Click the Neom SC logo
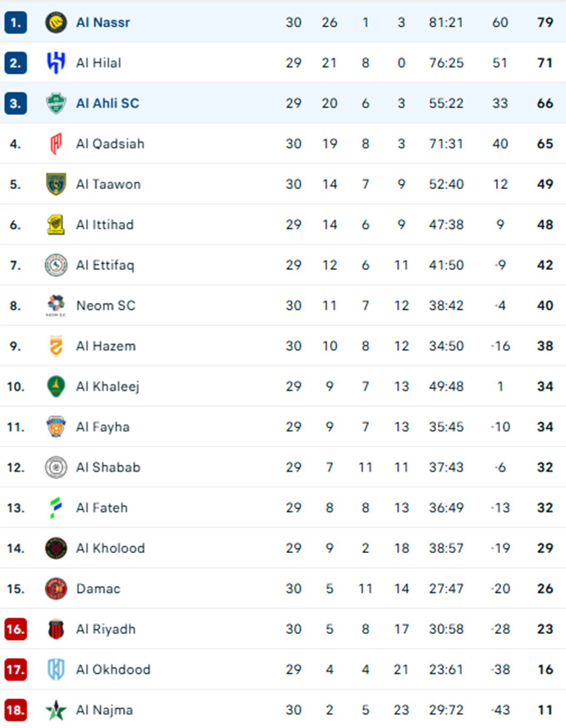Image resolution: width=566 pixels, height=728 pixels. 56,306
